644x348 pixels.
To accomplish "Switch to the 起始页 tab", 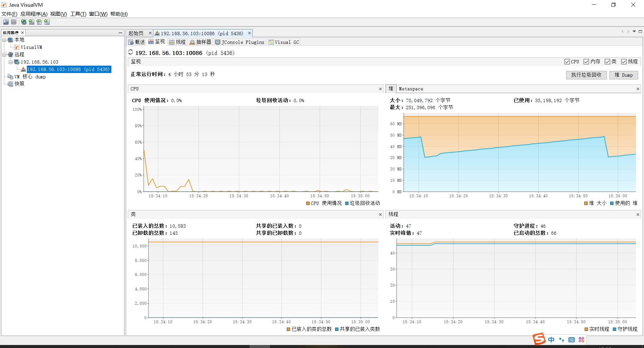I will coord(136,33).
